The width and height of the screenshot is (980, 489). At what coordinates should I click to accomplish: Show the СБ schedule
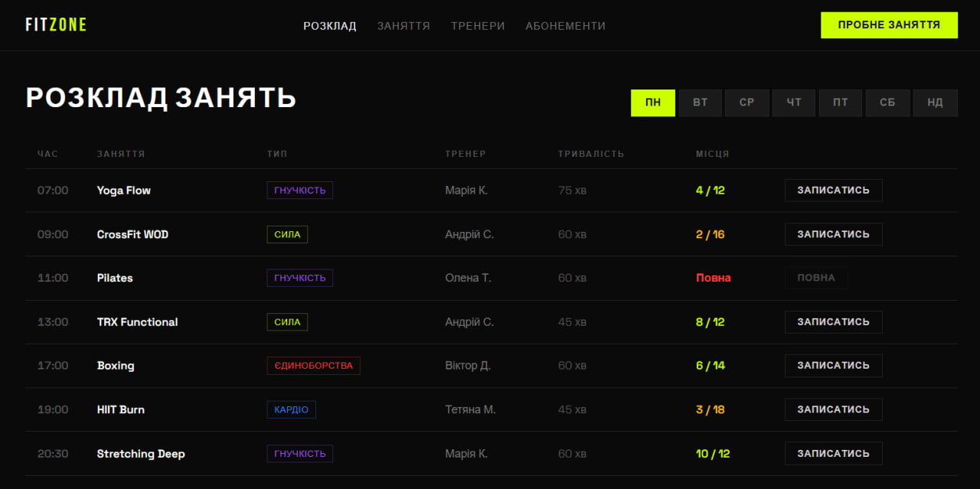click(887, 103)
